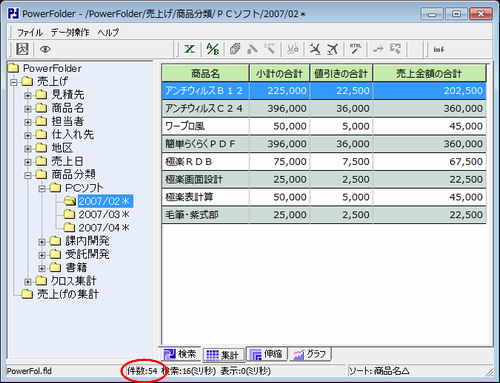Click the grayed right arrow icon
Image resolution: width=500 pixels, height=383 pixels.
(378, 49)
